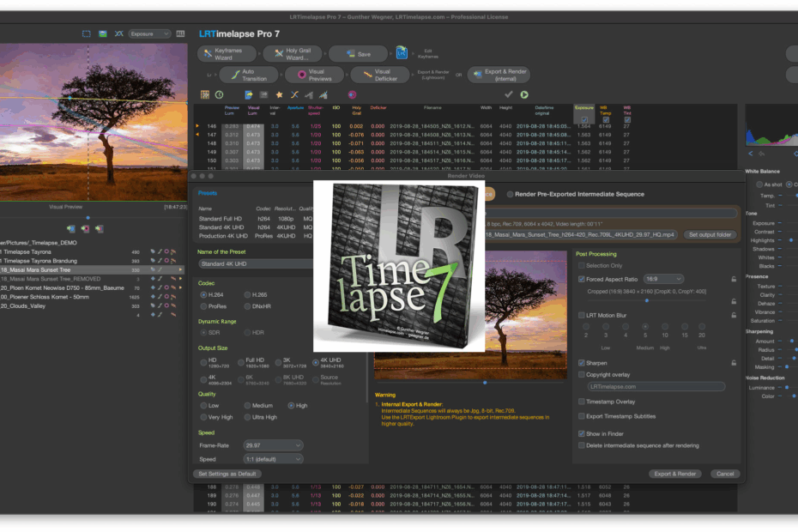Choose ProRes codec
Viewport: 798px width, 532px height.
[203, 306]
